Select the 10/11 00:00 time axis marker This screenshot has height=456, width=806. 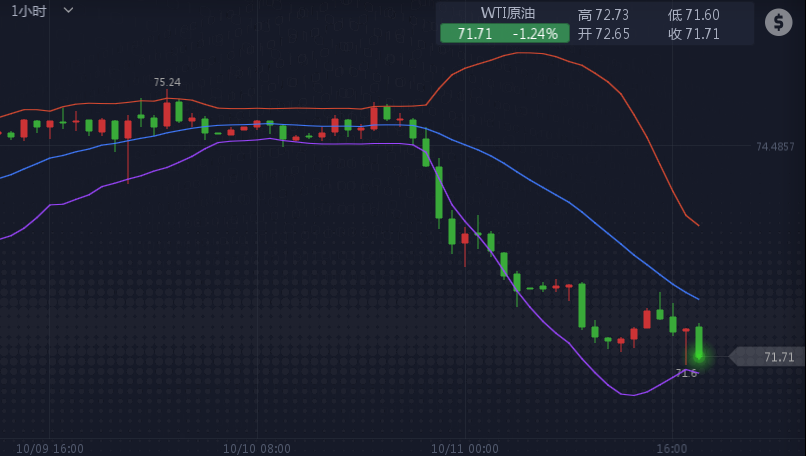464,448
